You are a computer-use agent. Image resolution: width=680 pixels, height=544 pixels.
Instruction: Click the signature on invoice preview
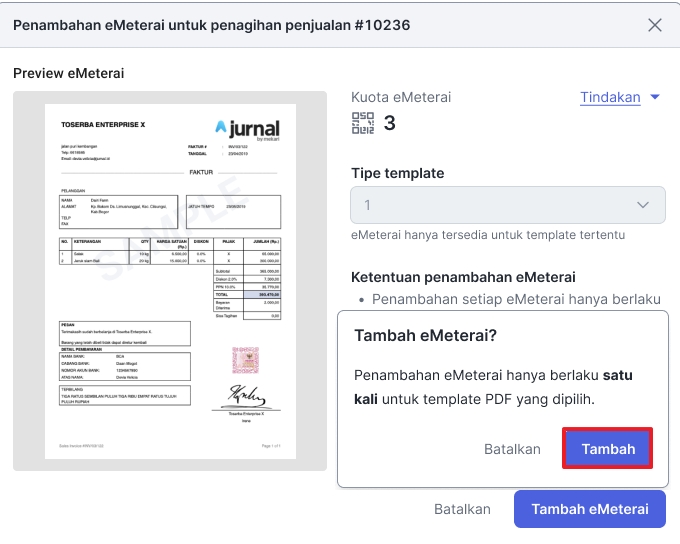click(247, 396)
